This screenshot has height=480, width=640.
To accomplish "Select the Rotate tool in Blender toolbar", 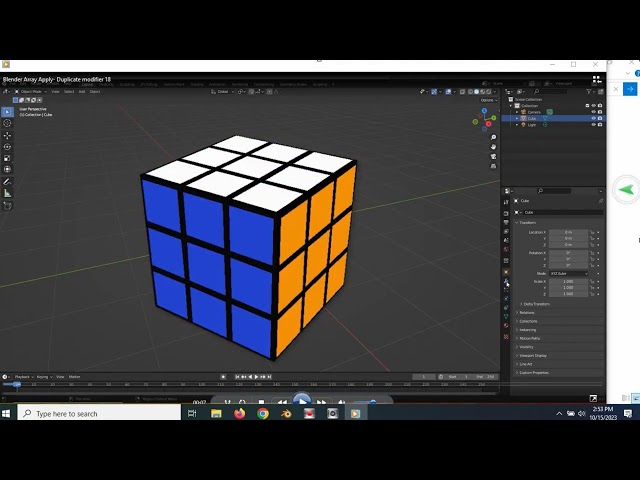I will (7, 147).
